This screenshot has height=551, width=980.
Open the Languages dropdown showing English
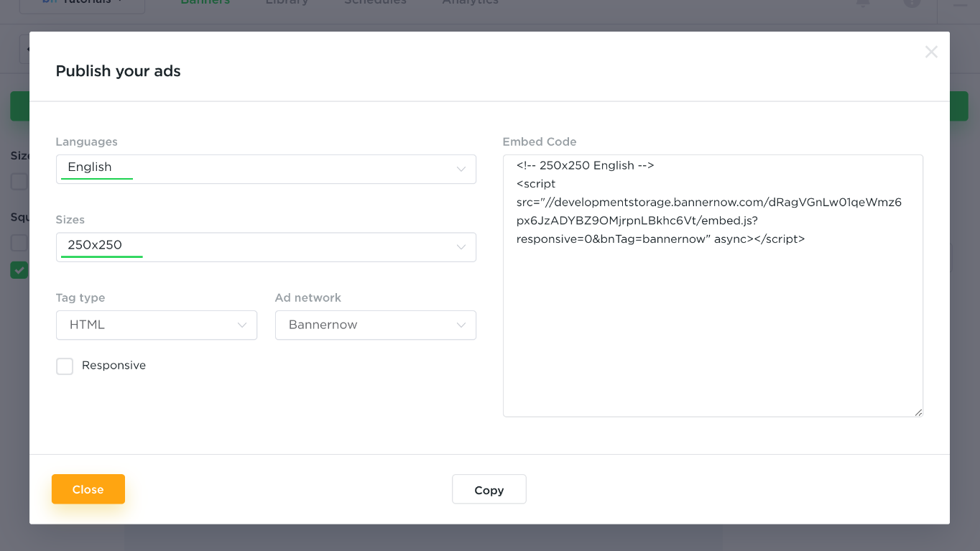click(x=266, y=169)
